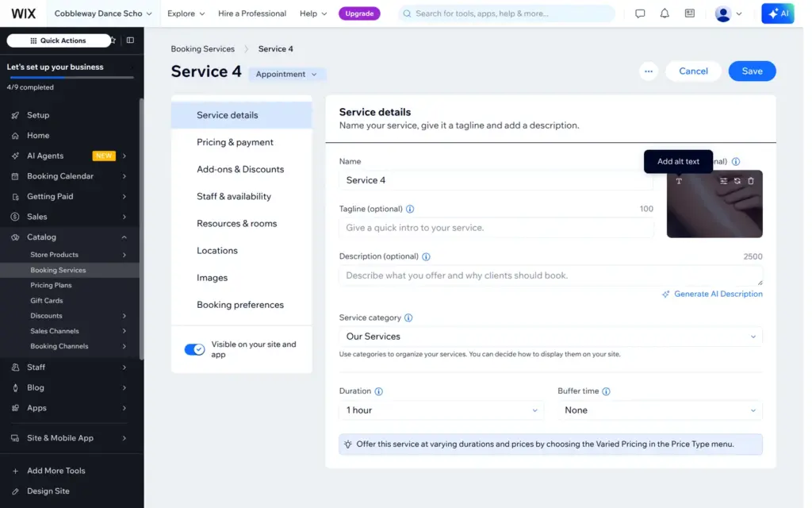Click Booking Services breadcrumb link

pyautogui.click(x=202, y=48)
